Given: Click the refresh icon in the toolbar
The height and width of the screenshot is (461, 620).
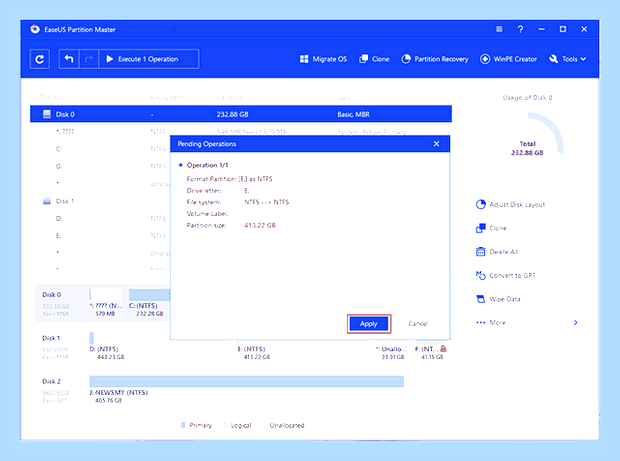Looking at the screenshot, I should coord(40,59).
